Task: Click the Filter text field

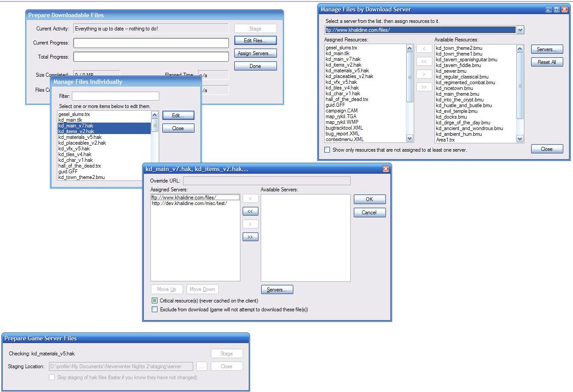Action: click(x=115, y=96)
